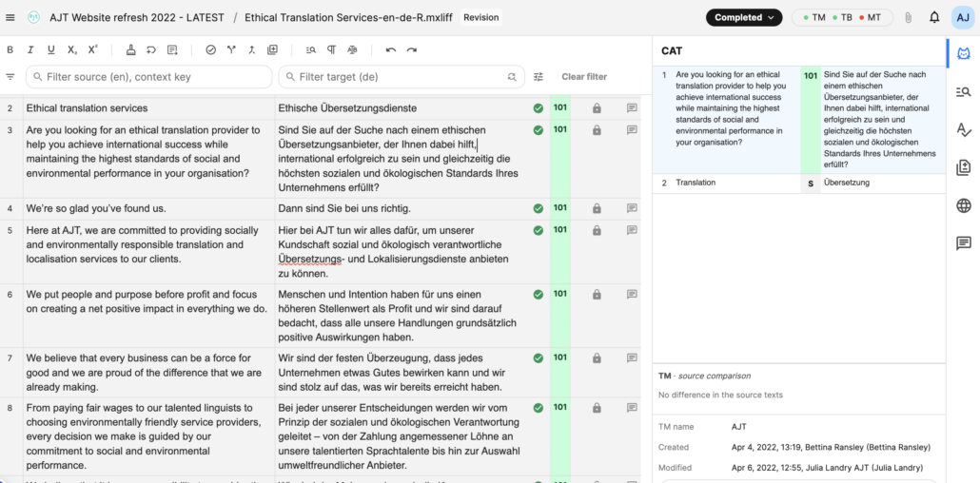Click the filter list icon beside the source filter
Image resolution: width=980 pixels, height=483 pixels.
10,77
